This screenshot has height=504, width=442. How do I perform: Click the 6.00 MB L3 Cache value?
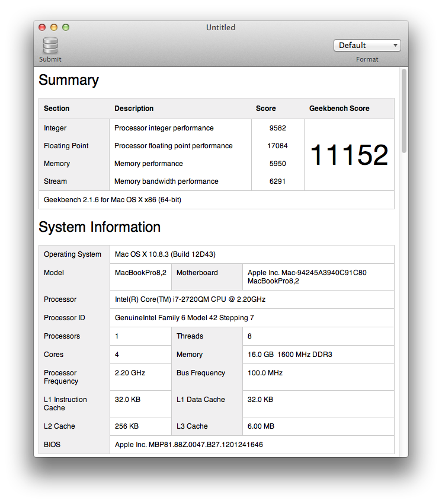pos(261,426)
